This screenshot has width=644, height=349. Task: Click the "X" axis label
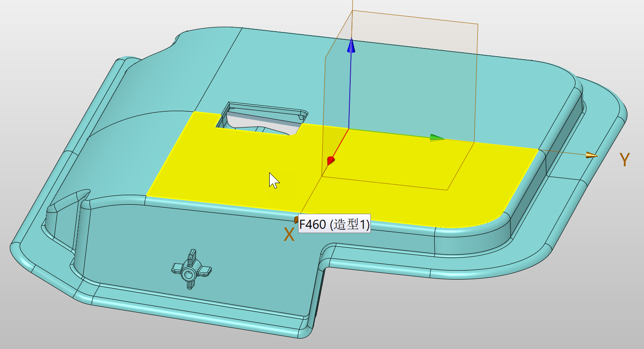[x=289, y=235]
